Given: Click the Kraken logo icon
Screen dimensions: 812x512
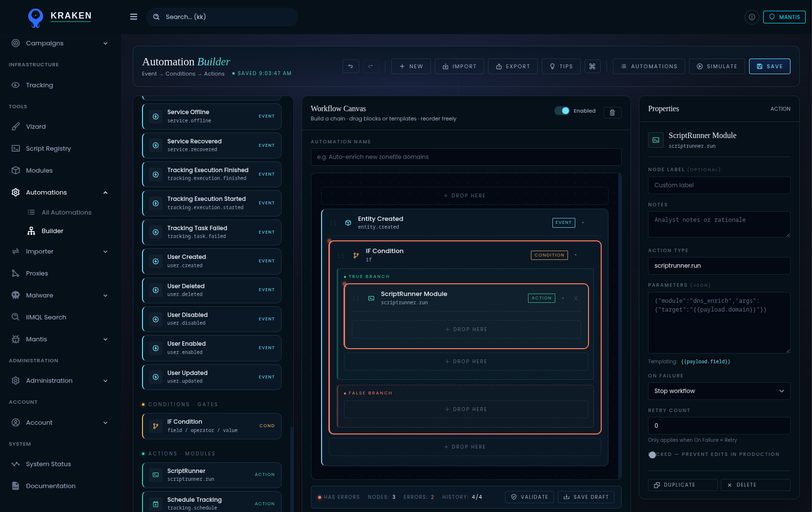Looking at the screenshot, I should 36,17.
